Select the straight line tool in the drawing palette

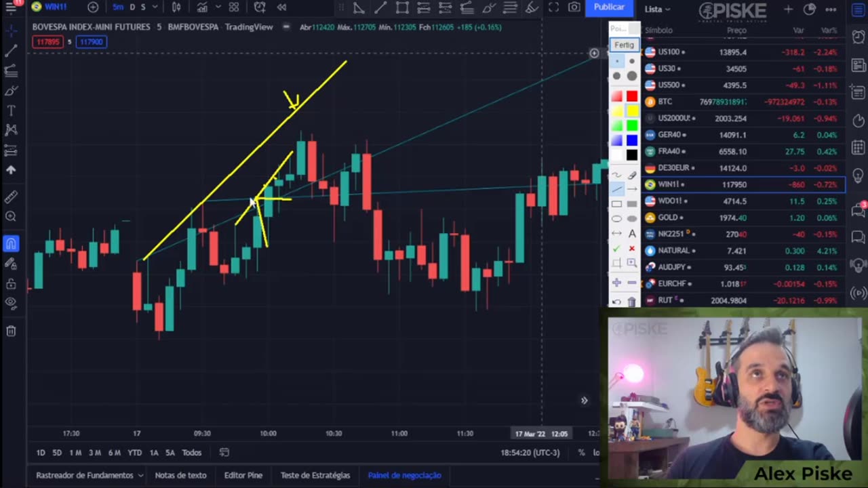tap(616, 189)
